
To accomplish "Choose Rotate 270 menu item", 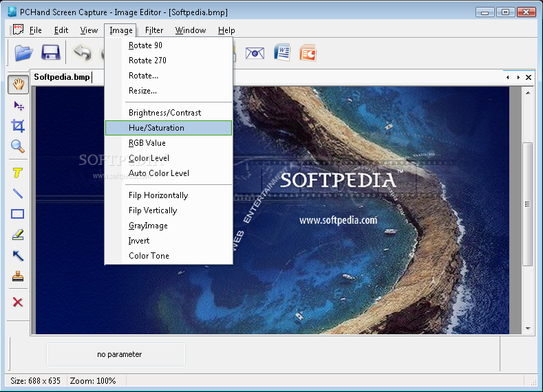I will coord(169,61).
